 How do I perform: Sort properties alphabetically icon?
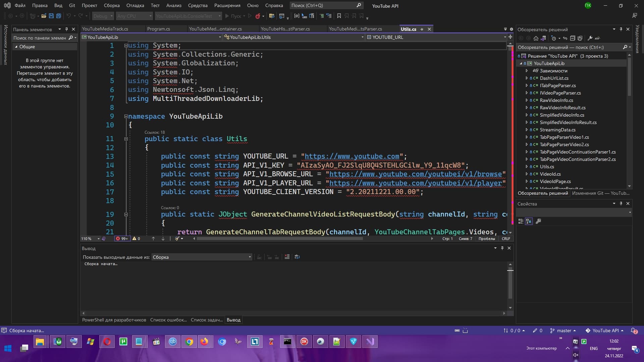click(x=529, y=221)
